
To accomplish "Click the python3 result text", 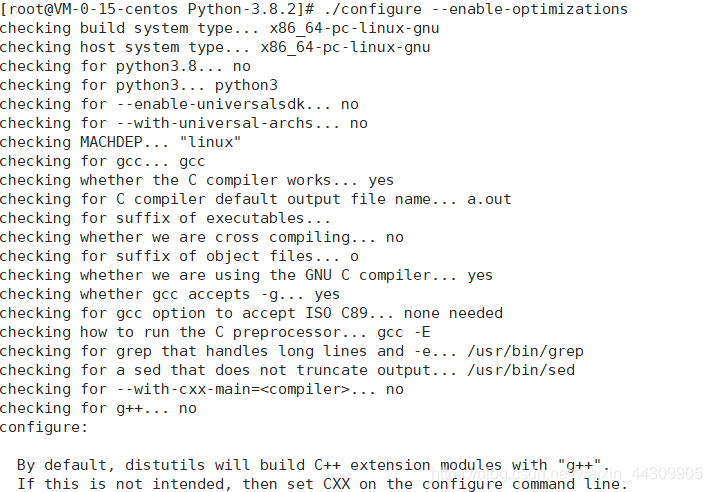I will [246, 86].
